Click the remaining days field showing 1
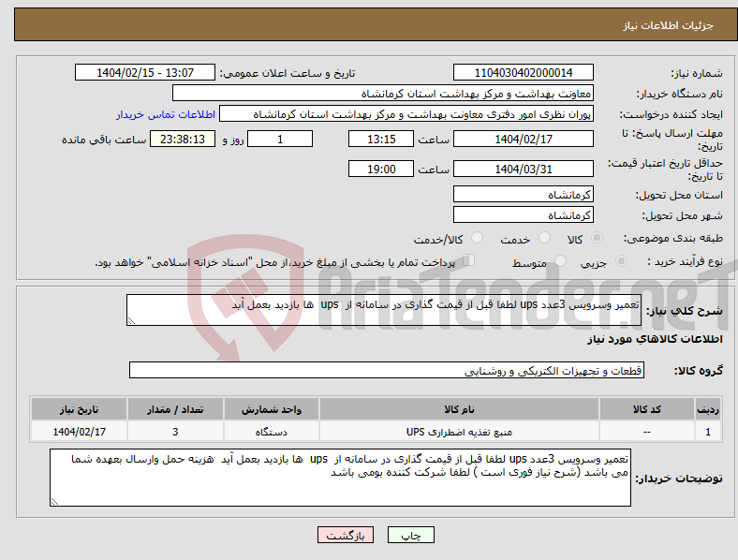The image size is (738, 560). (280, 139)
